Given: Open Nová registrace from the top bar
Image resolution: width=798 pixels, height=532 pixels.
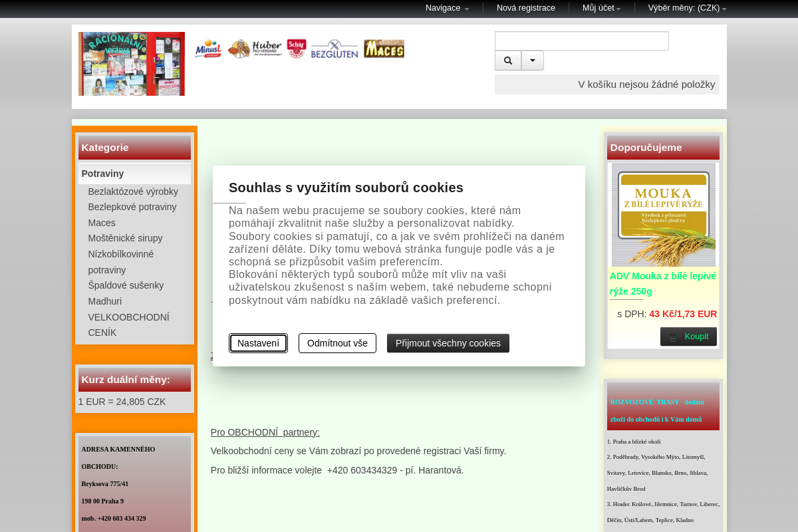Looking at the screenshot, I should pos(525,8).
